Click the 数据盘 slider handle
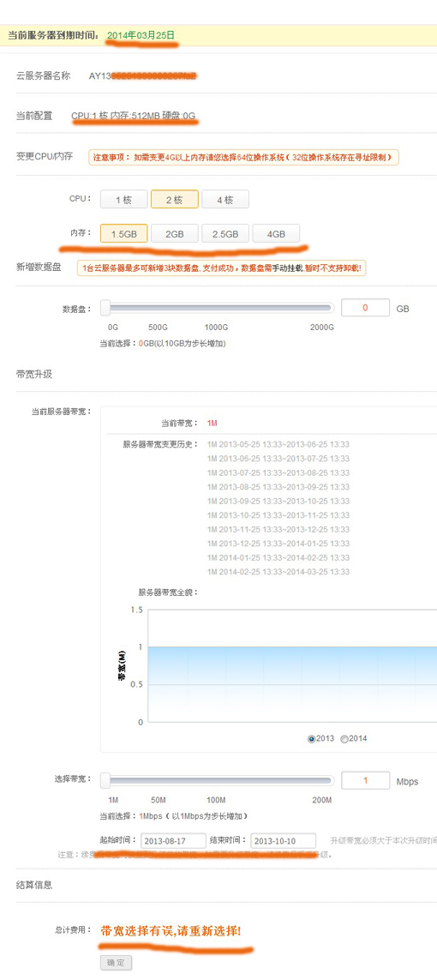The image size is (437, 980). pyautogui.click(x=105, y=308)
